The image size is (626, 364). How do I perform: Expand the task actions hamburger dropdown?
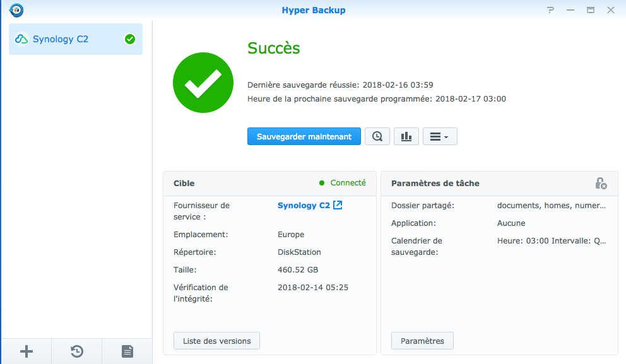[x=440, y=136]
